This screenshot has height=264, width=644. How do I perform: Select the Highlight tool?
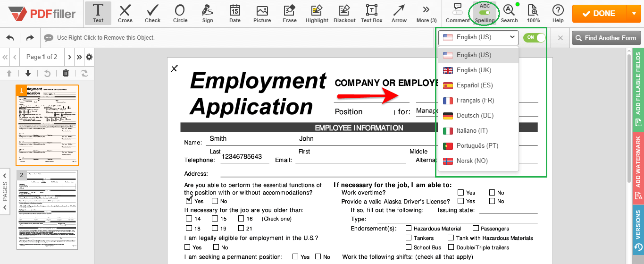tap(317, 13)
